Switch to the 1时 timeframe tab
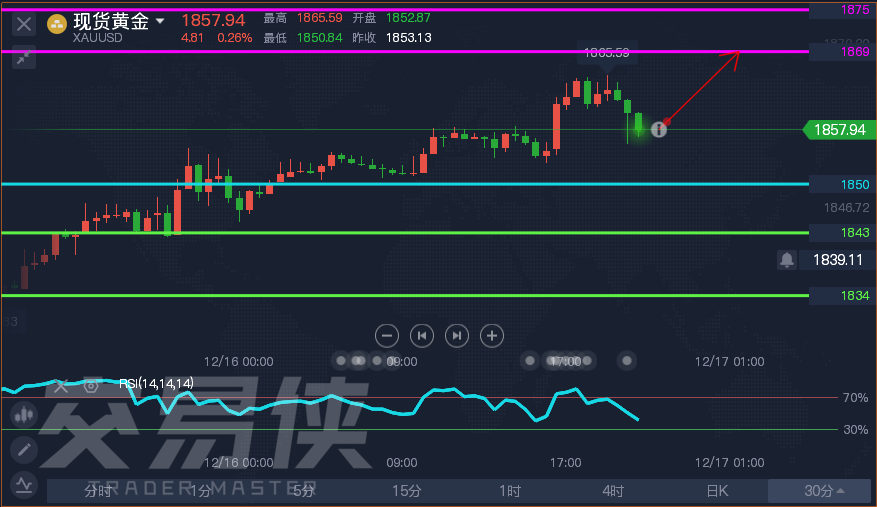The height and width of the screenshot is (507, 877). pos(510,491)
